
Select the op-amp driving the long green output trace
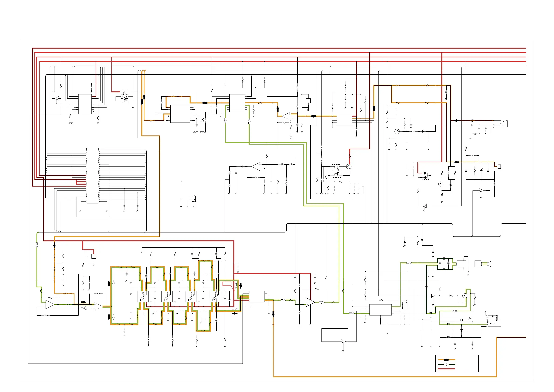310,302
